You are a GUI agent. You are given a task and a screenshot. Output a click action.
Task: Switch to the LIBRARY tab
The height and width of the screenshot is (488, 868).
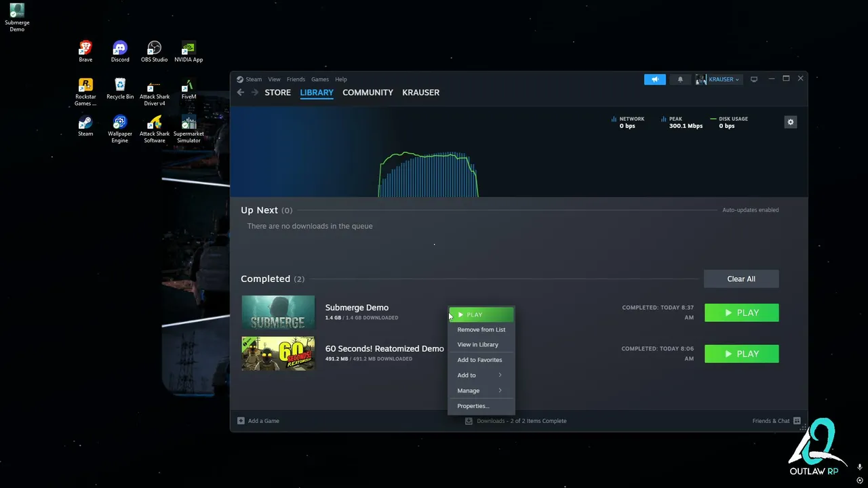click(317, 92)
